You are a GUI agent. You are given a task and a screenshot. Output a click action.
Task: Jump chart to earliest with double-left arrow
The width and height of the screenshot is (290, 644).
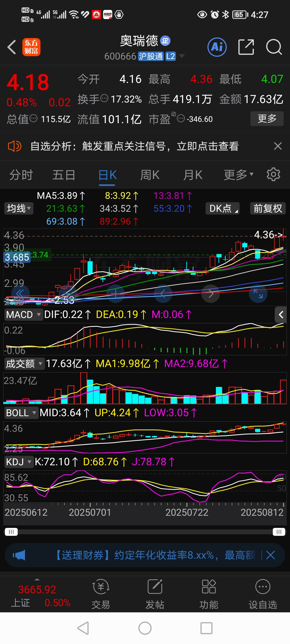tap(20, 294)
